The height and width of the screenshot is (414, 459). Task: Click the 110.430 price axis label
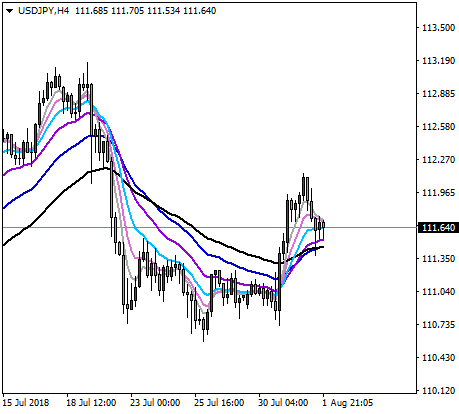coord(438,358)
